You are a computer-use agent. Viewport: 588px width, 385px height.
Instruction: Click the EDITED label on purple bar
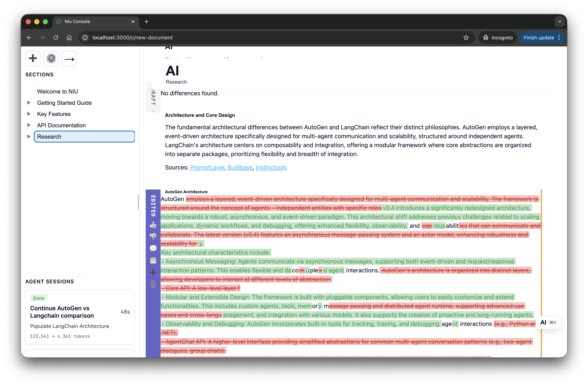click(153, 206)
